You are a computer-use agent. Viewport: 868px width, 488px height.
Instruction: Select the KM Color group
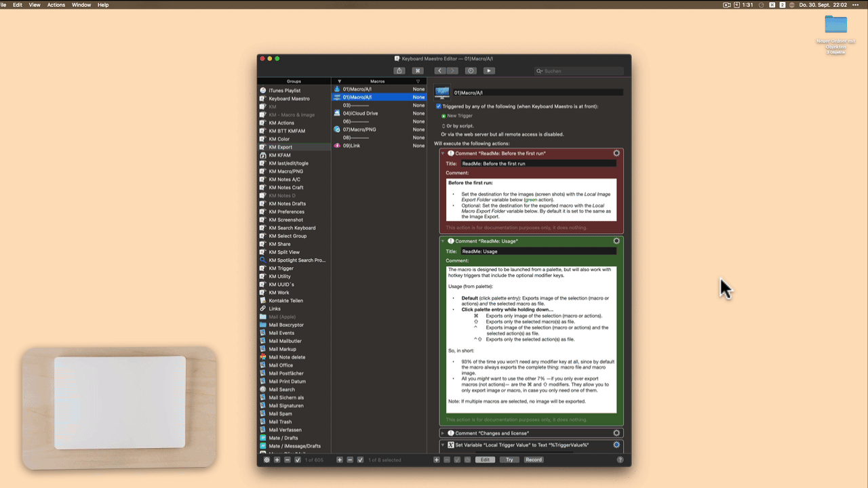[294, 139]
